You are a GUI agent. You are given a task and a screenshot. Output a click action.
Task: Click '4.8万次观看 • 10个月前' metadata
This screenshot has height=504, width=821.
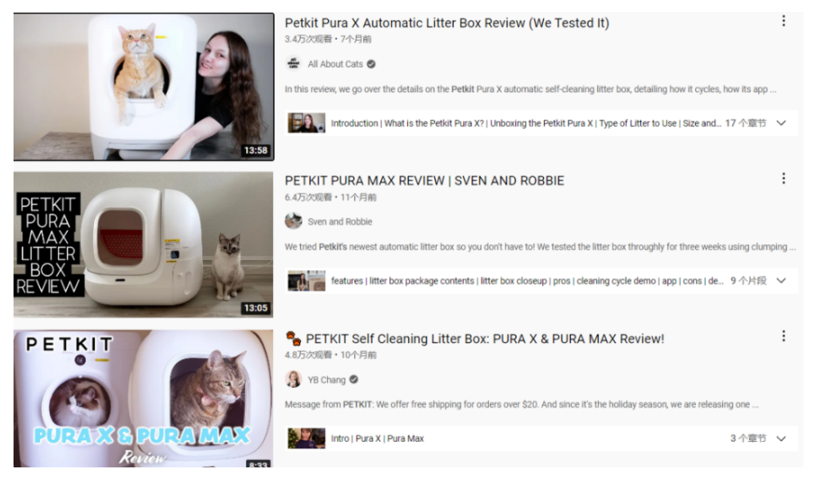click(330, 355)
